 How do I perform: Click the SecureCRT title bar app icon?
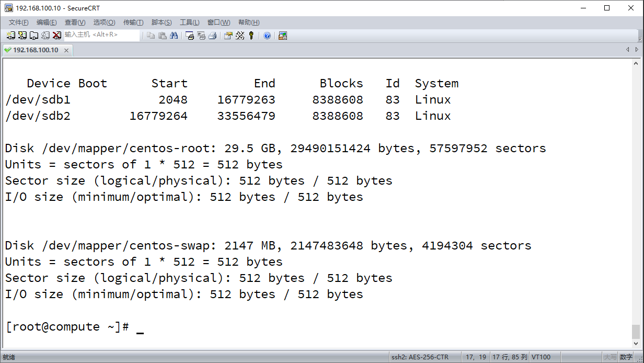coord(9,8)
